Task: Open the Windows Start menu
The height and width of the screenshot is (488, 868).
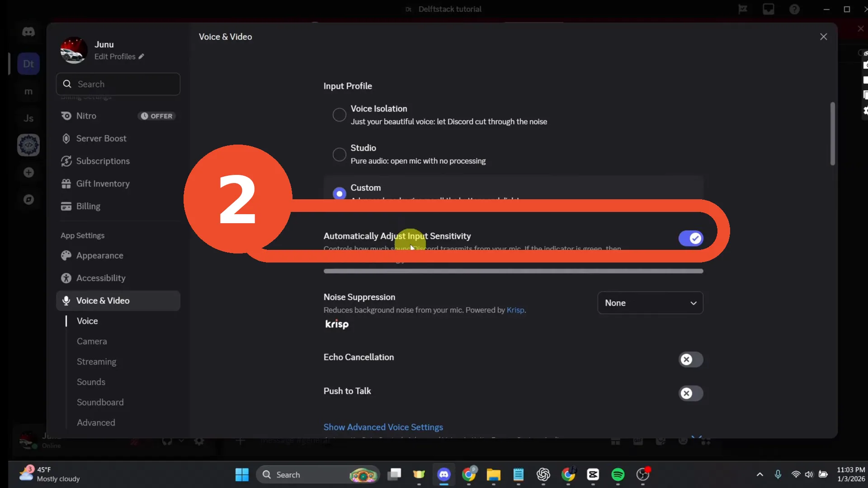Action: click(x=242, y=474)
